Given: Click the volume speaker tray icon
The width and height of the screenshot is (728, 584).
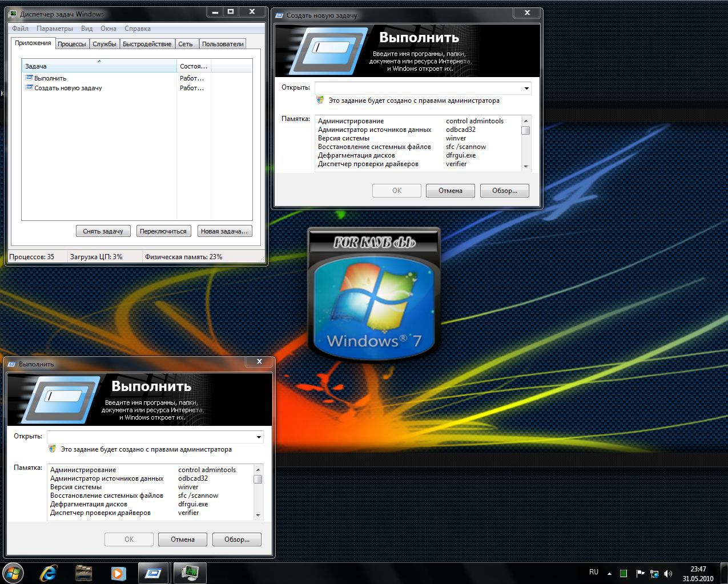Looking at the screenshot, I should point(668,573).
